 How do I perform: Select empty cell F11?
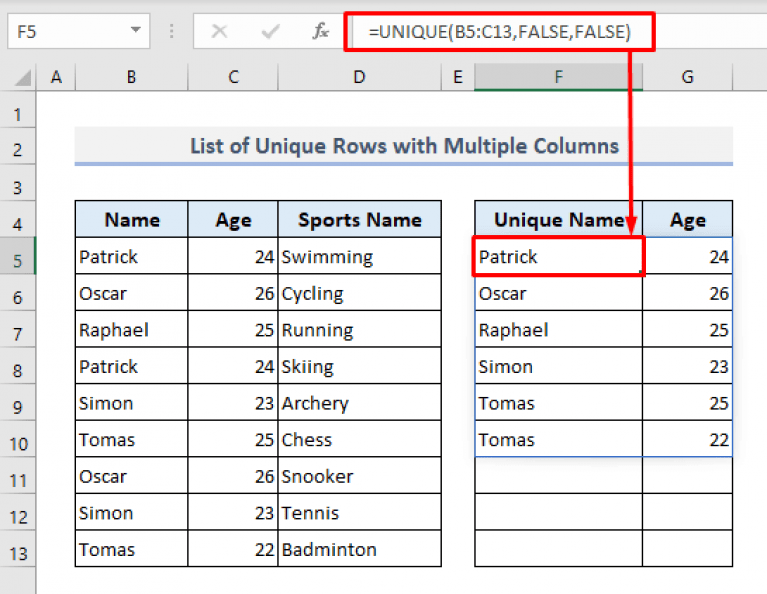(x=559, y=477)
